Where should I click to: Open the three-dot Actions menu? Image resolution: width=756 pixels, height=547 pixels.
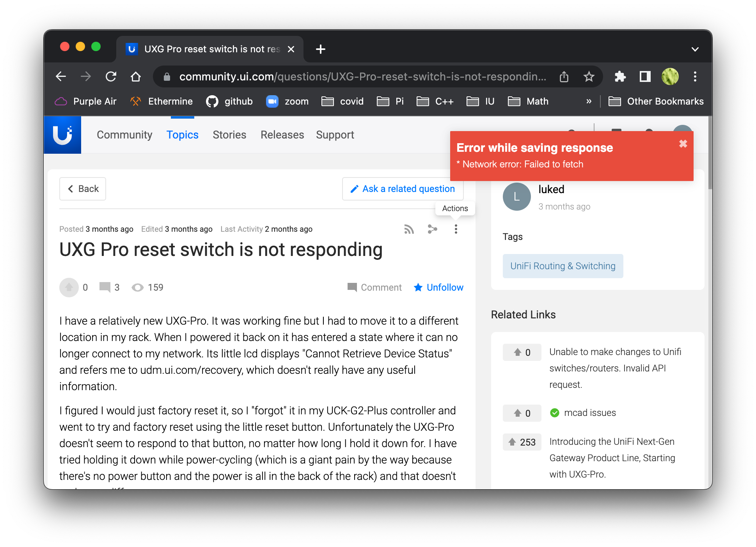pos(456,229)
